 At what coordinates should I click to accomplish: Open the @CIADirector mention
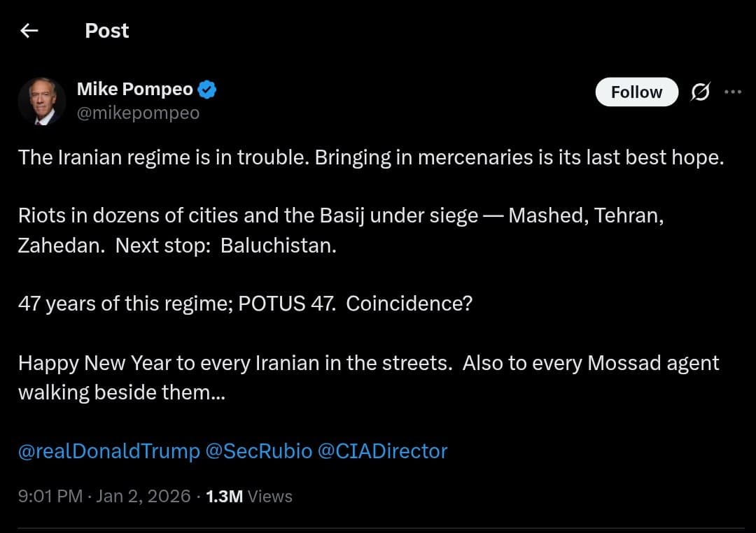pyautogui.click(x=381, y=451)
